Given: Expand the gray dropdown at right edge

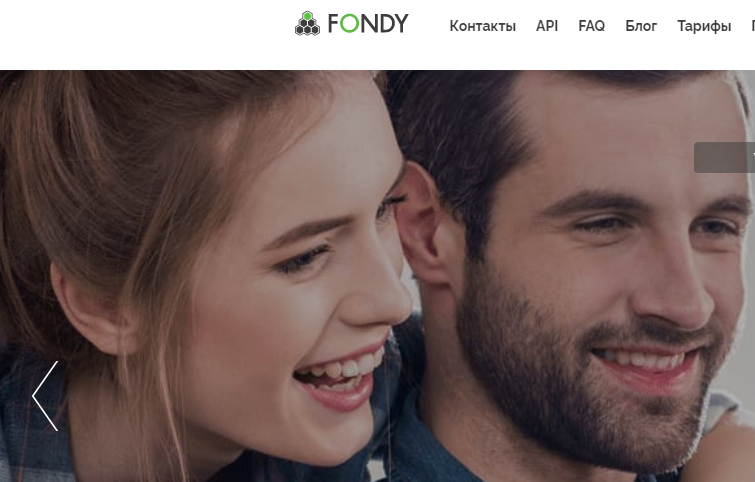Looking at the screenshot, I should [724, 157].
